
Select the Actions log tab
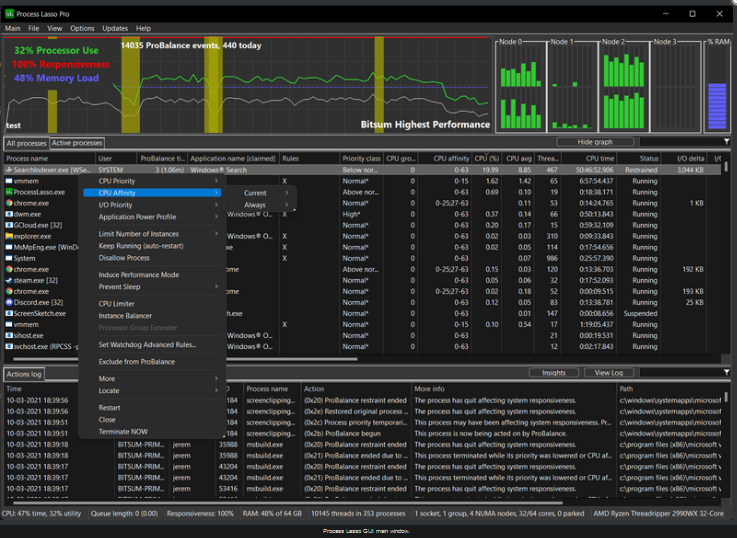click(24, 374)
